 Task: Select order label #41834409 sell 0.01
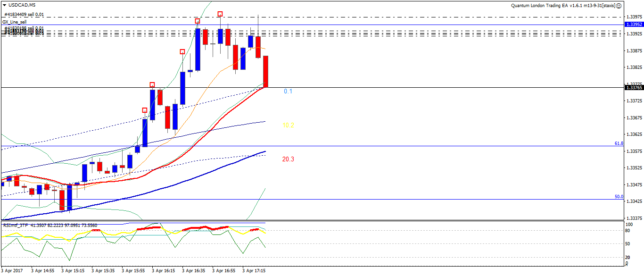[24, 15]
